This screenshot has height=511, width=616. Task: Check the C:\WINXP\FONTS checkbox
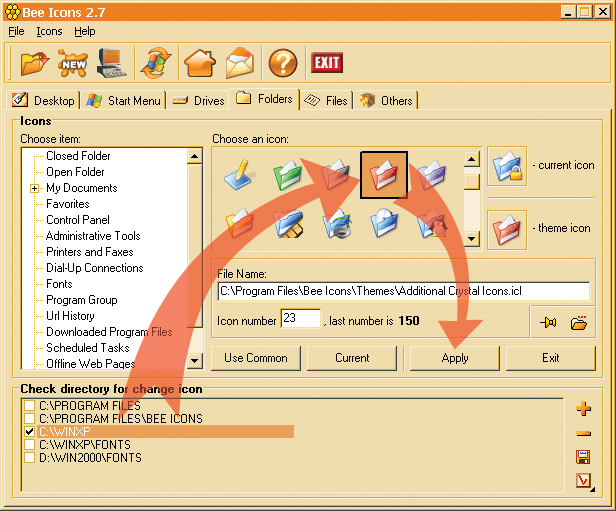point(29,444)
